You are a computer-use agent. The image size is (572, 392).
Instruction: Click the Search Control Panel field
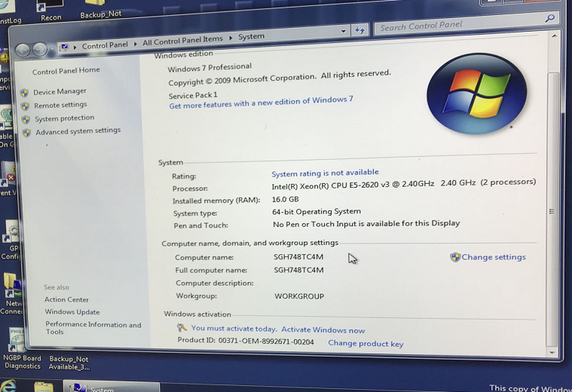tap(458, 26)
